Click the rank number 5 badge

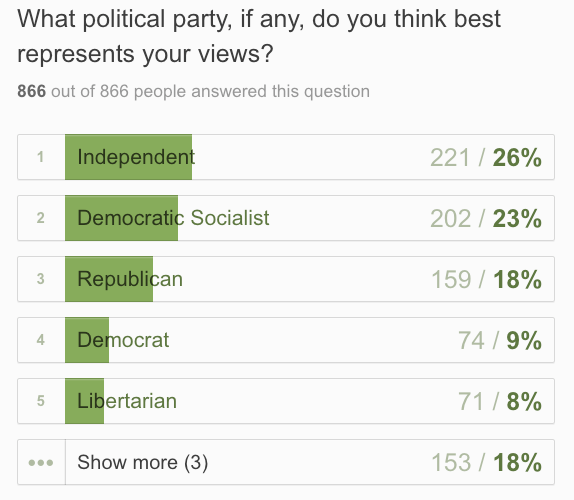(41, 401)
